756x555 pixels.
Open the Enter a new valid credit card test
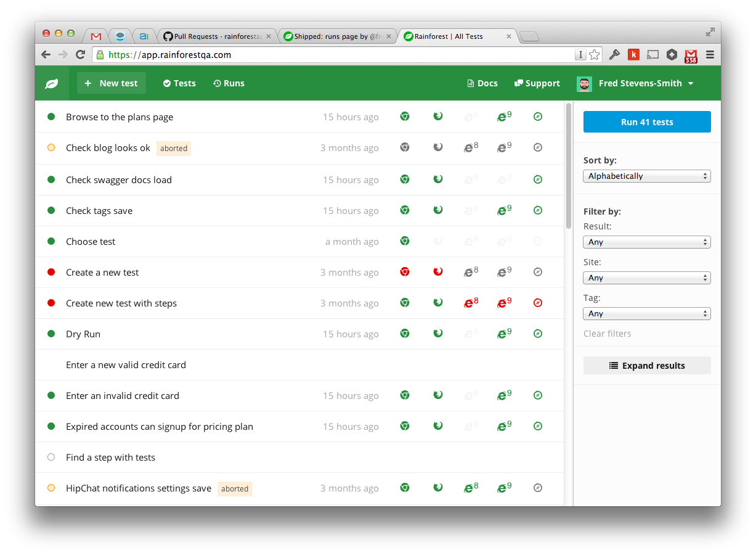click(126, 364)
